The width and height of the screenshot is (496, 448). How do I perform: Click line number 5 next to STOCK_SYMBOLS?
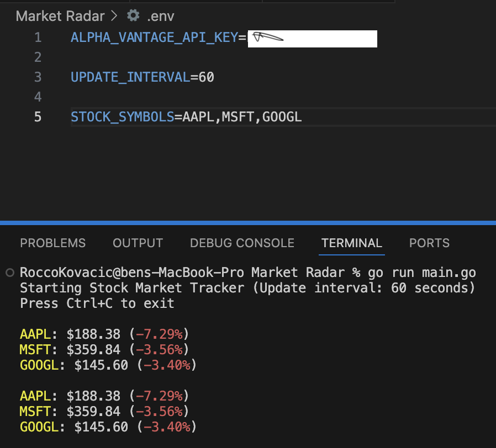coord(38,116)
